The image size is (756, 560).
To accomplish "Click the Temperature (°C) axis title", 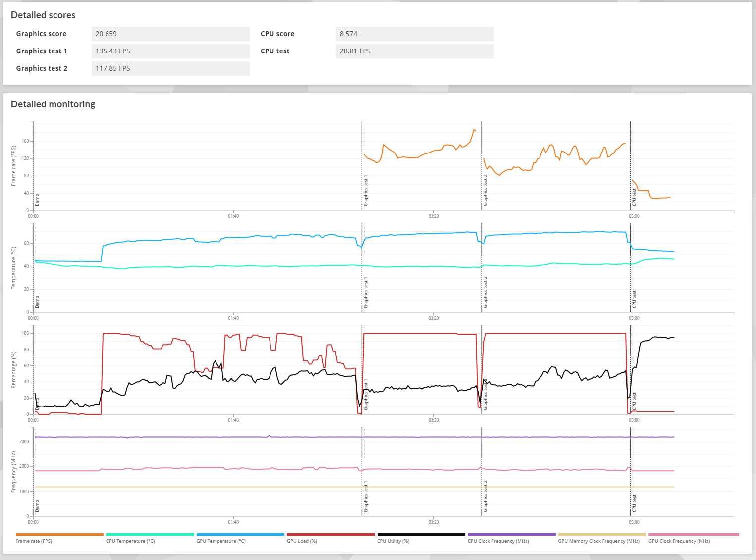I will click(x=13, y=268).
